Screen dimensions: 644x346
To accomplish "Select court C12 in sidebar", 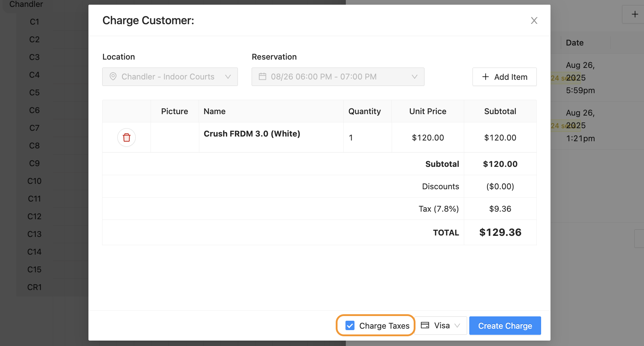I will tap(34, 217).
